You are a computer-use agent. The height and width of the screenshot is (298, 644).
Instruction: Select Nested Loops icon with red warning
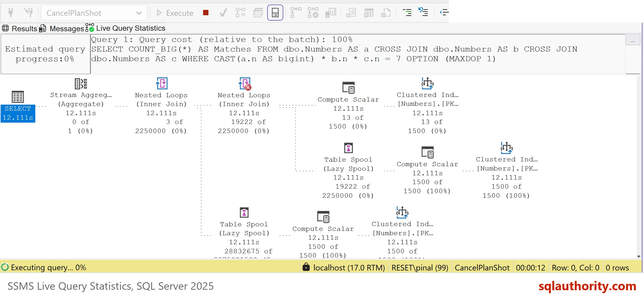[245, 84]
